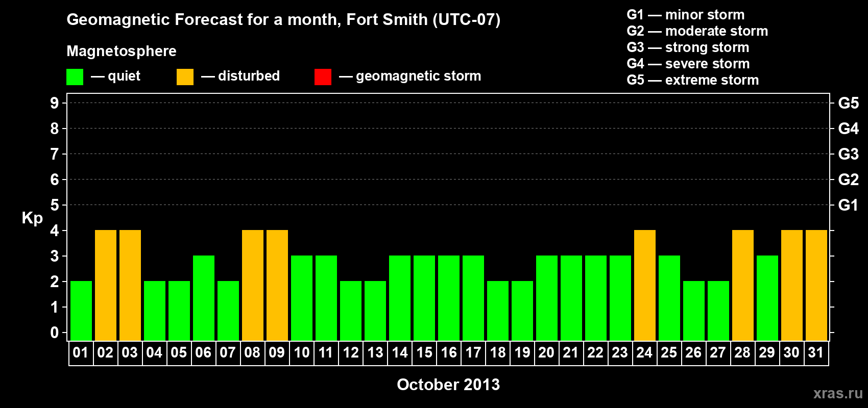The width and height of the screenshot is (868, 408).
Task: Click the 'G3' label on right axis
Action: tap(849, 155)
